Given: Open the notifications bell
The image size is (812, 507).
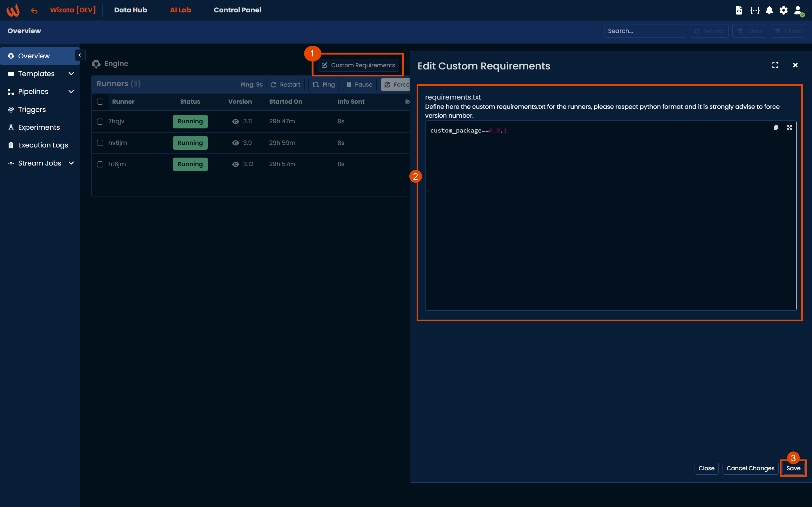Looking at the screenshot, I should click(x=769, y=10).
